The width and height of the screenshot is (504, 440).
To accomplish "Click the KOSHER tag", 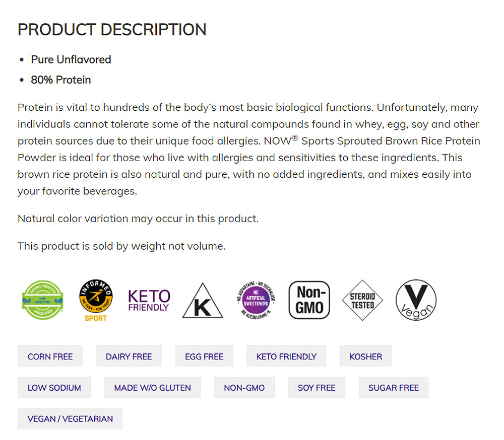I will [365, 356].
